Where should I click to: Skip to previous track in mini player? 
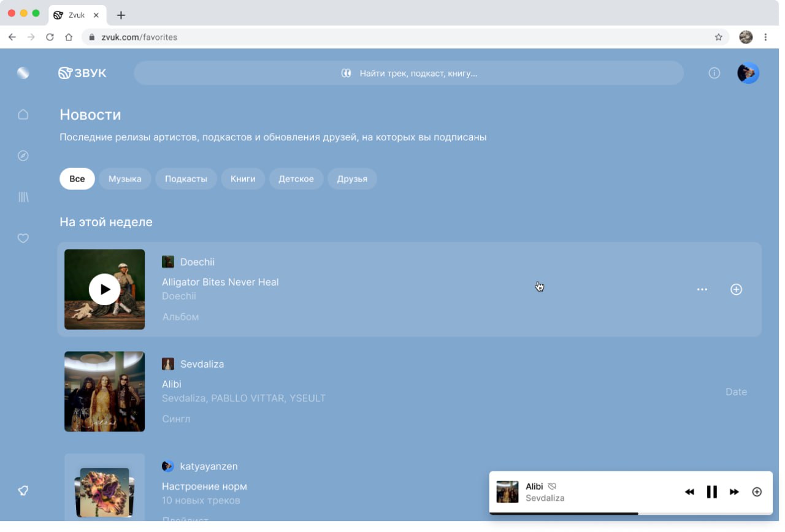click(x=689, y=492)
